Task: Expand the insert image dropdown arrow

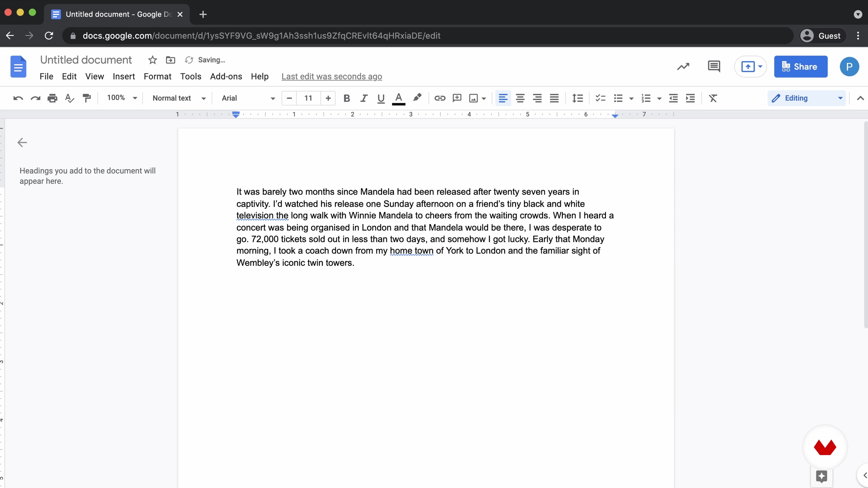Action: (x=484, y=98)
